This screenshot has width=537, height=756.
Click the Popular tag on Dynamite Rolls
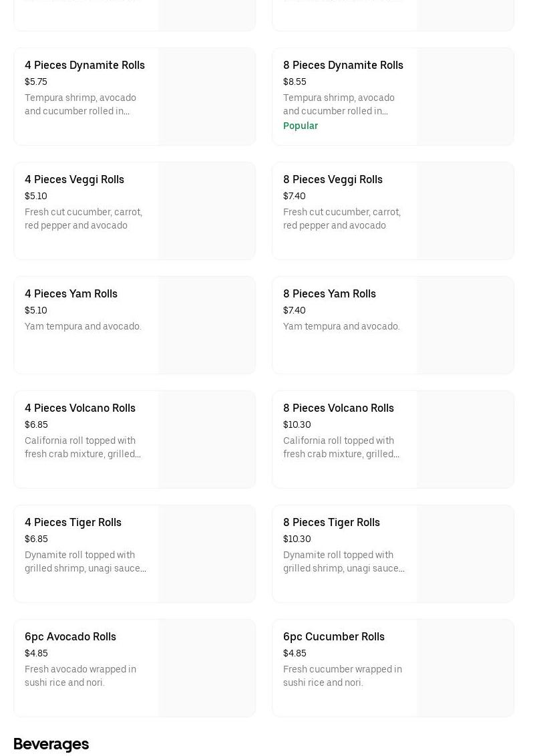coord(301,126)
